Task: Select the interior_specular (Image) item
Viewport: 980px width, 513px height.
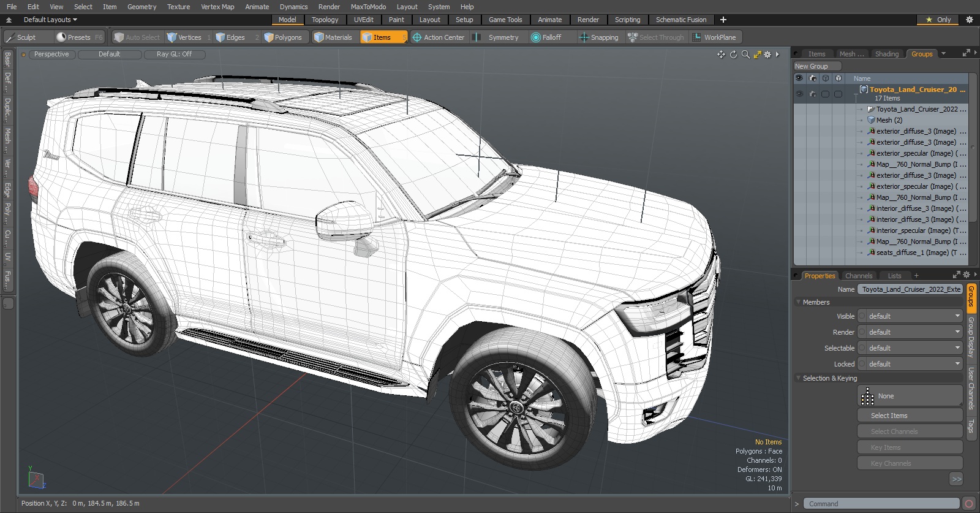Action: click(916, 230)
